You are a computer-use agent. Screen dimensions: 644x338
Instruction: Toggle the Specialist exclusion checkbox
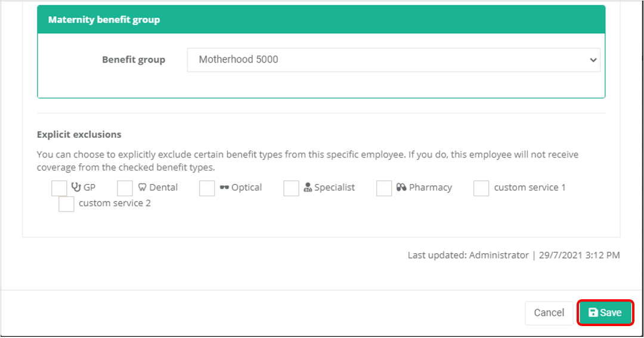coord(291,188)
